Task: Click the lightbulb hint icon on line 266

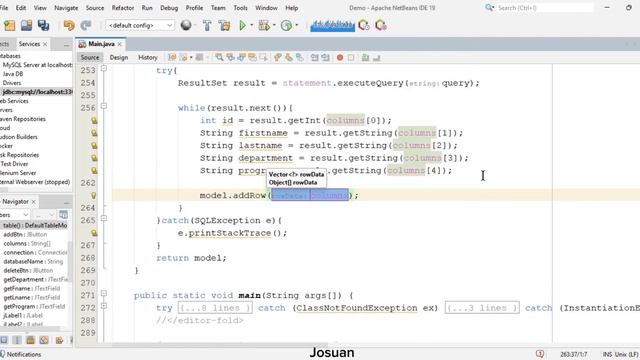Action: coord(94,233)
